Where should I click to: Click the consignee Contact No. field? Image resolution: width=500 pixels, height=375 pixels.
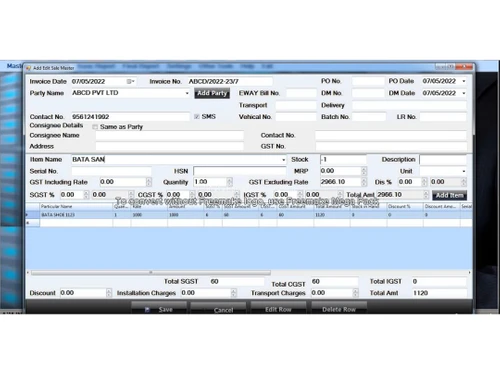pos(391,135)
